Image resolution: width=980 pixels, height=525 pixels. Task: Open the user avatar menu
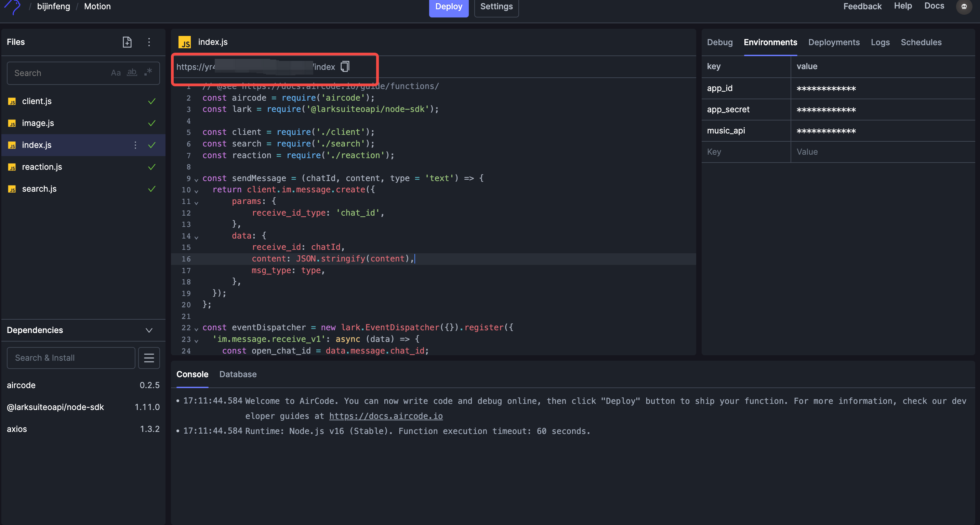[964, 7]
